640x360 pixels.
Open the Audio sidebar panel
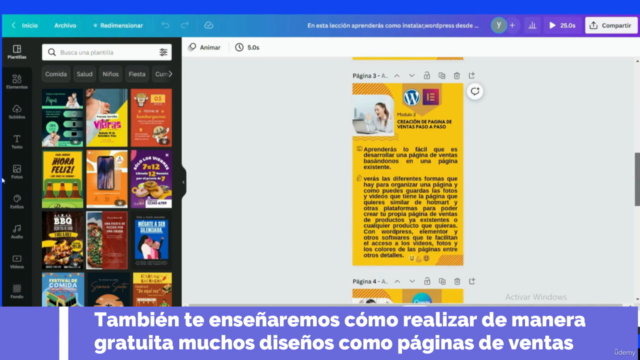[17, 231]
